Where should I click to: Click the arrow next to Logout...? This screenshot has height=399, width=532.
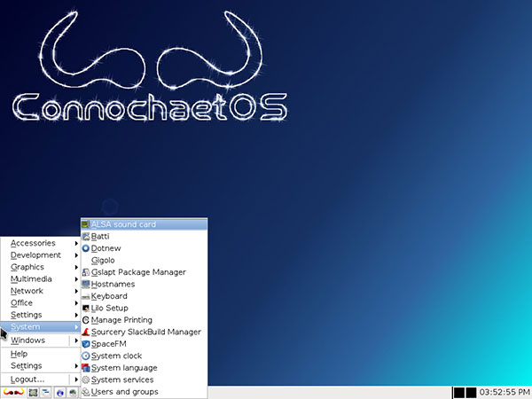[75, 379]
